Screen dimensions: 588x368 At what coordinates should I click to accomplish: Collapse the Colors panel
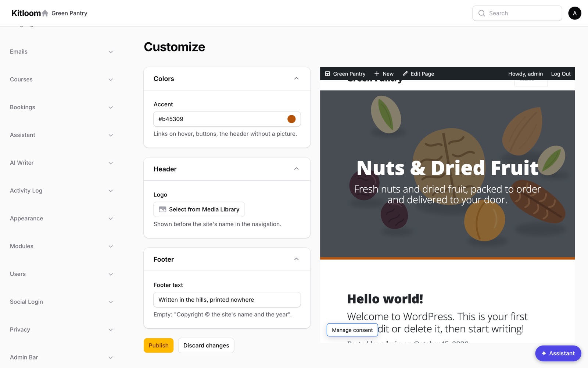296,78
